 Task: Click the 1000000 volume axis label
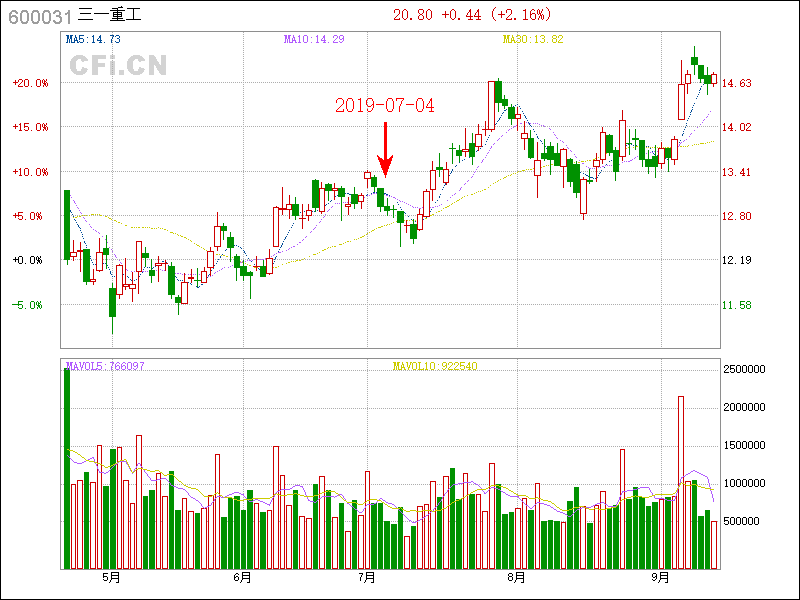click(744, 483)
